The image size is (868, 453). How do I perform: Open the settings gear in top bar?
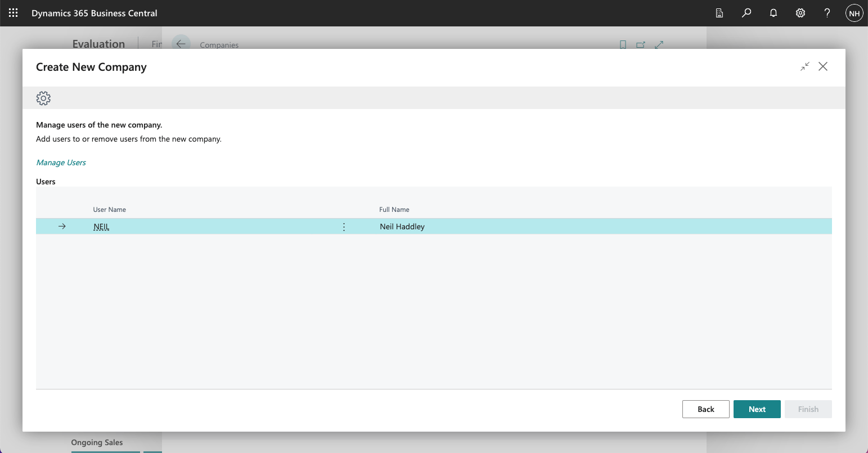tap(800, 13)
